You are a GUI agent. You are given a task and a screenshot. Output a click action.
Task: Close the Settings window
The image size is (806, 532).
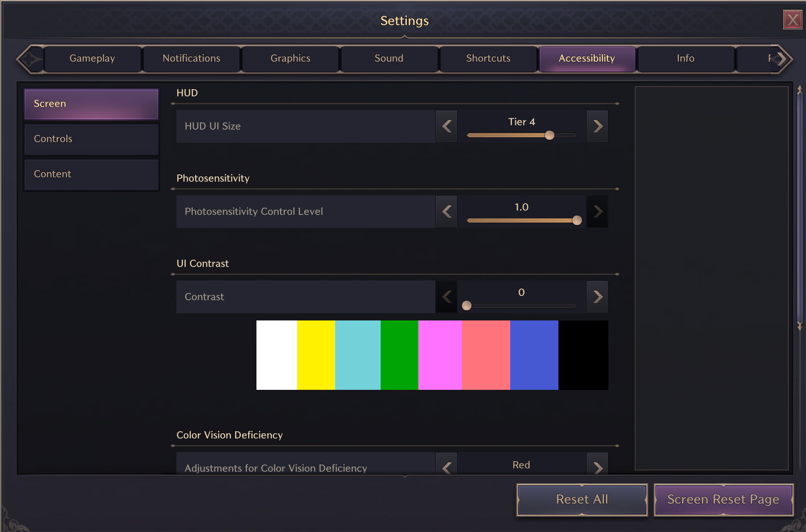pyautogui.click(x=792, y=20)
